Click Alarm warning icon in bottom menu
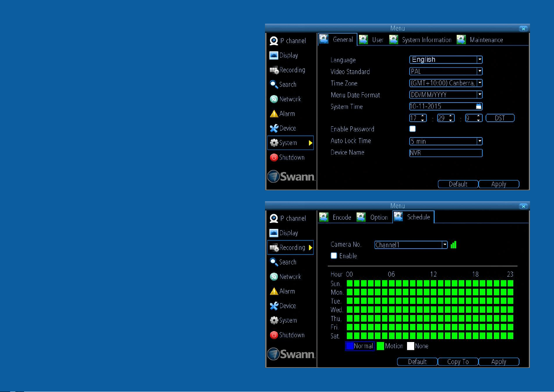554x392 pixels. [274, 291]
